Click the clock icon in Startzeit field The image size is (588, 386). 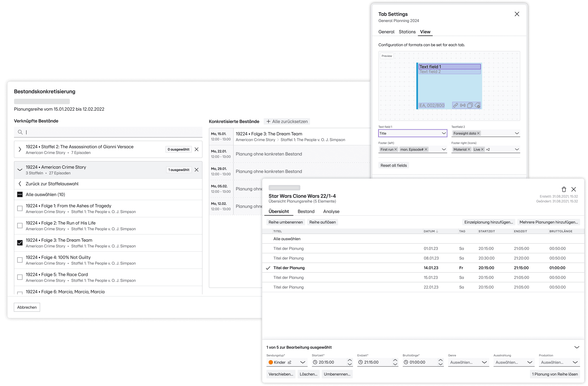tap(315, 362)
